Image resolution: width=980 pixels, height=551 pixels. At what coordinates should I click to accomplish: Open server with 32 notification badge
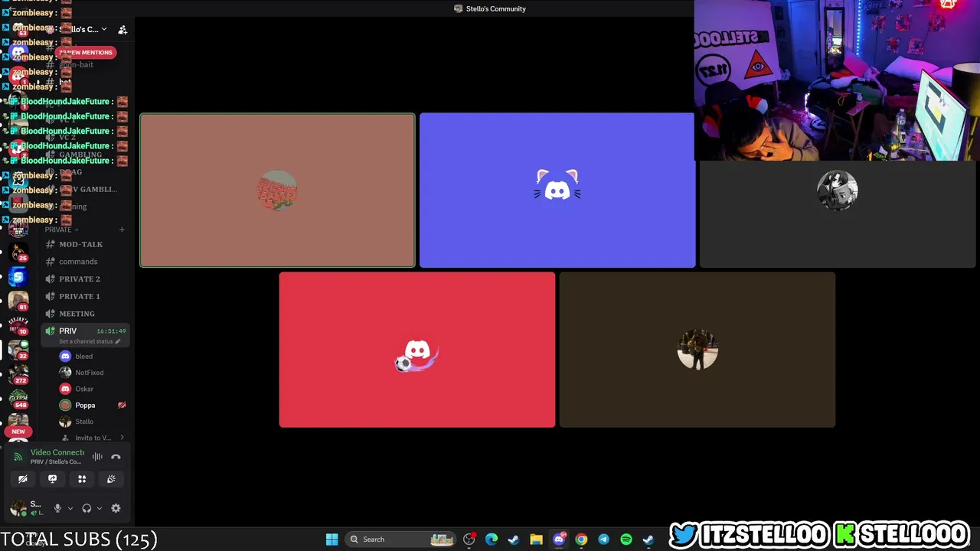[x=18, y=350]
